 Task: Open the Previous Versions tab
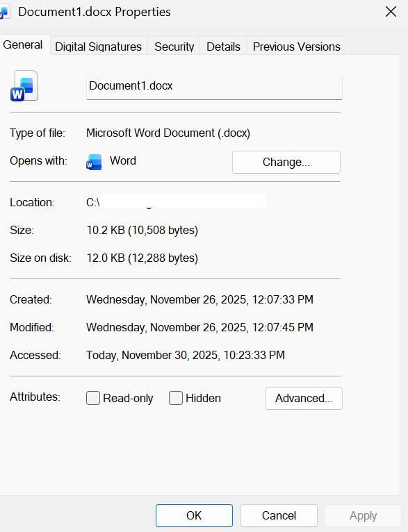tap(296, 47)
